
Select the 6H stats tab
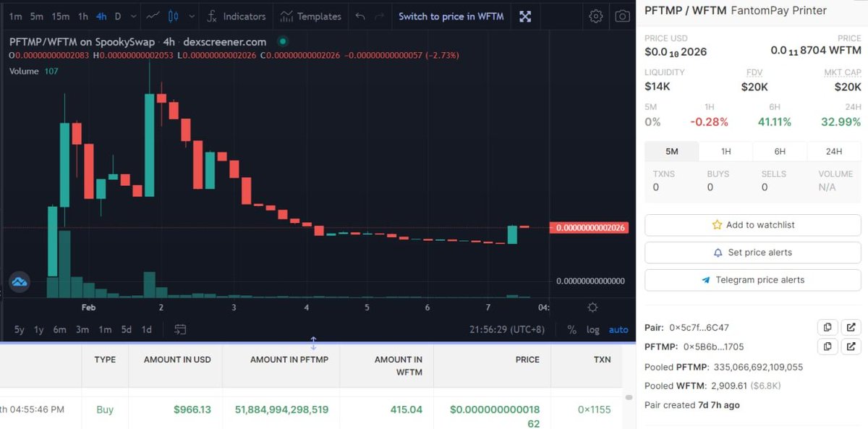point(780,151)
